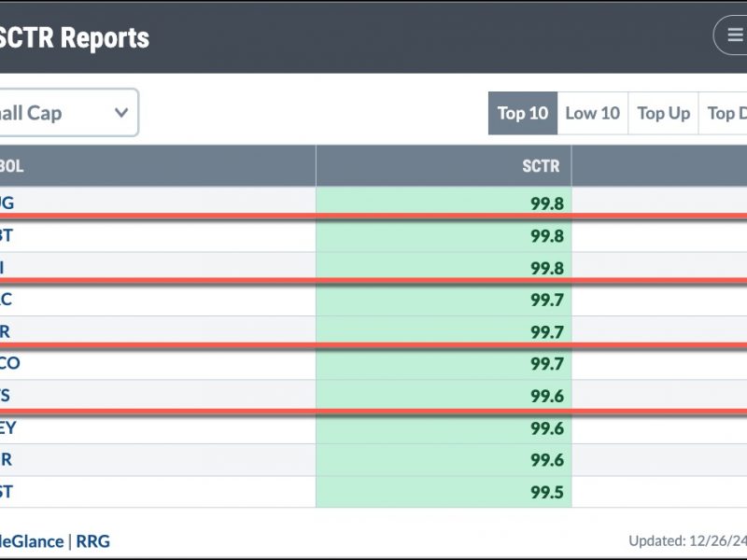Click the 99.5 SCTR value cell
Screen dimensions: 747x560
[444, 492]
